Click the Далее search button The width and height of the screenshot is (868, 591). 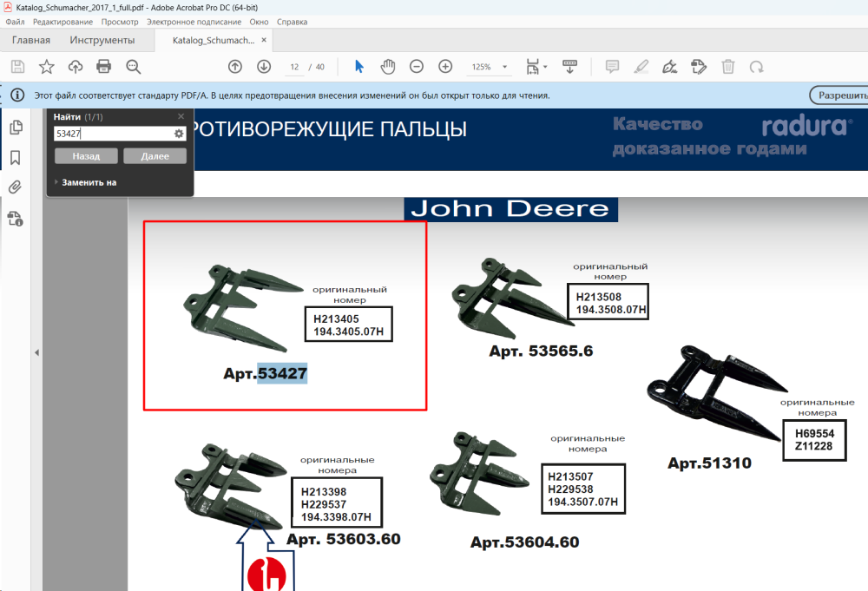click(155, 156)
